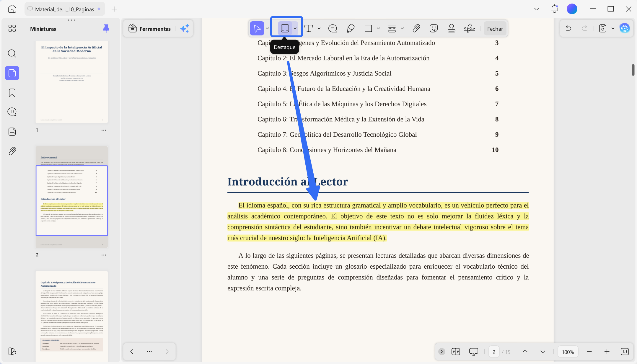Select the text box tool
The width and height of the screenshot is (637, 364).
(309, 28)
